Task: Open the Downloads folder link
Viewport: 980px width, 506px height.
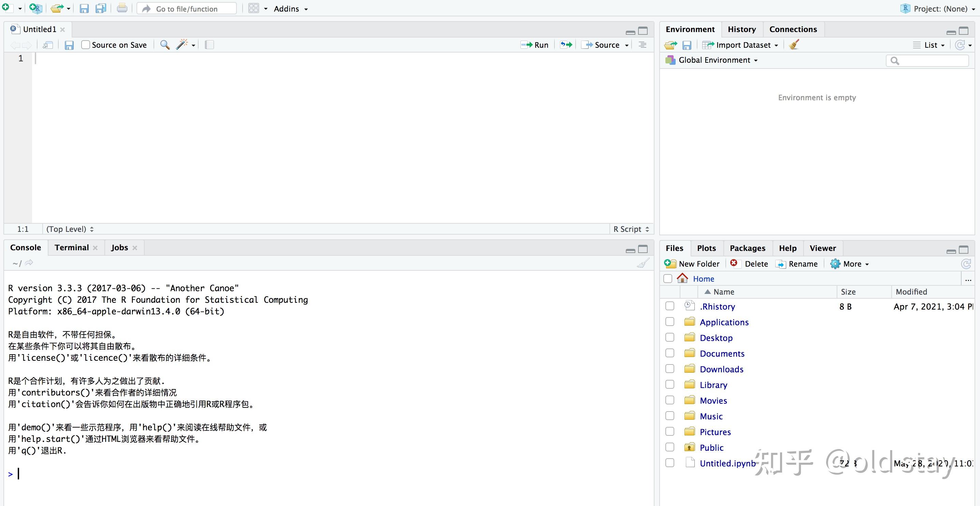Action: (721, 369)
